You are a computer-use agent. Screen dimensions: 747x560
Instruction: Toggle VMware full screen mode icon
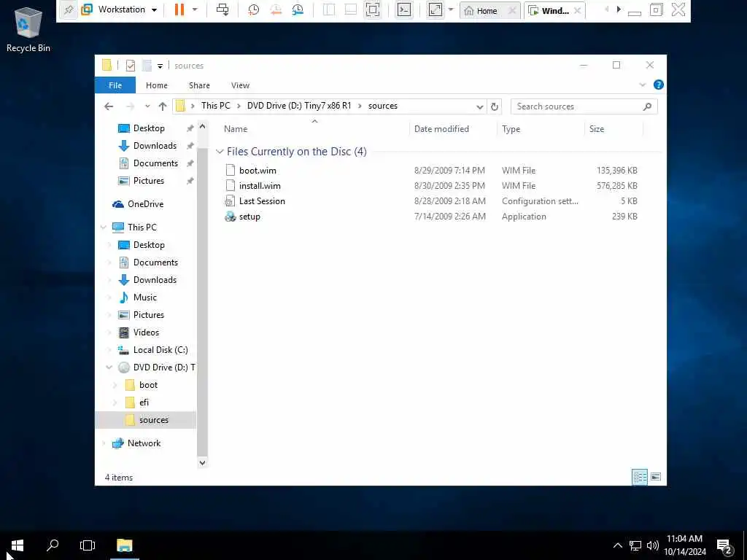(373, 9)
